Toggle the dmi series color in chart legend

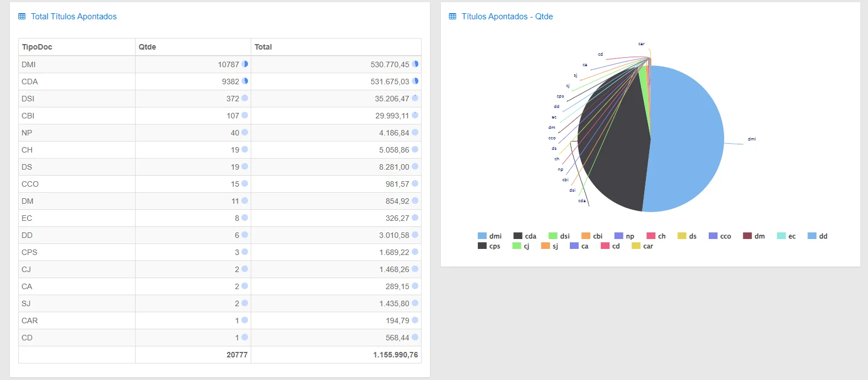pyautogui.click(x=482, y=236)
